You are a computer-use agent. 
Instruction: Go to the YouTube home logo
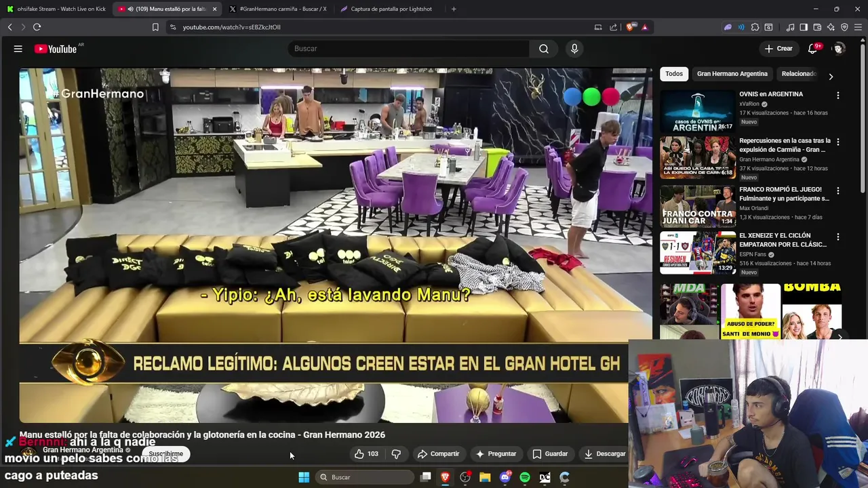click(56, 49)
